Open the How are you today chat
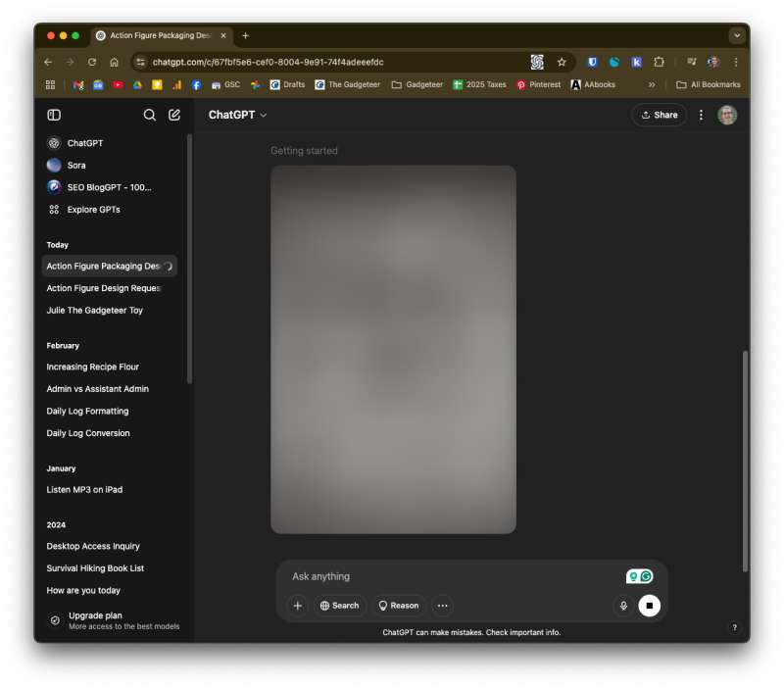 point(83,590)
